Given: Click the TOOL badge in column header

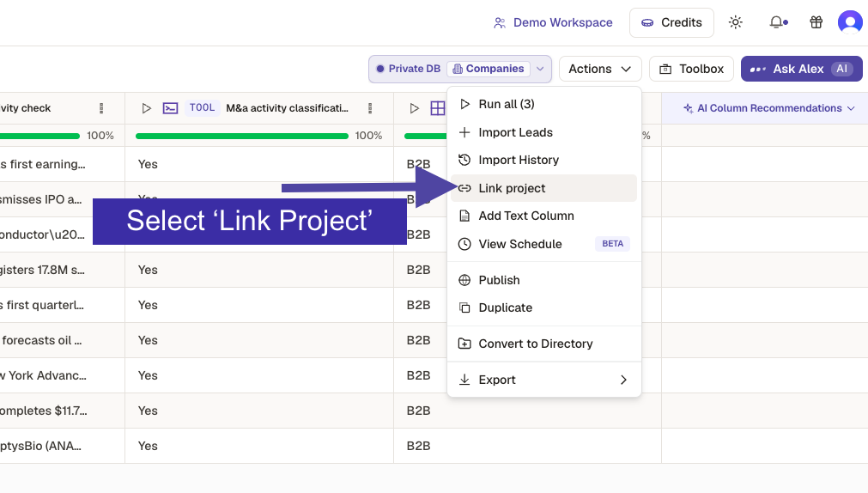Looking at the screenshot, I should click(x=202, y=108).
